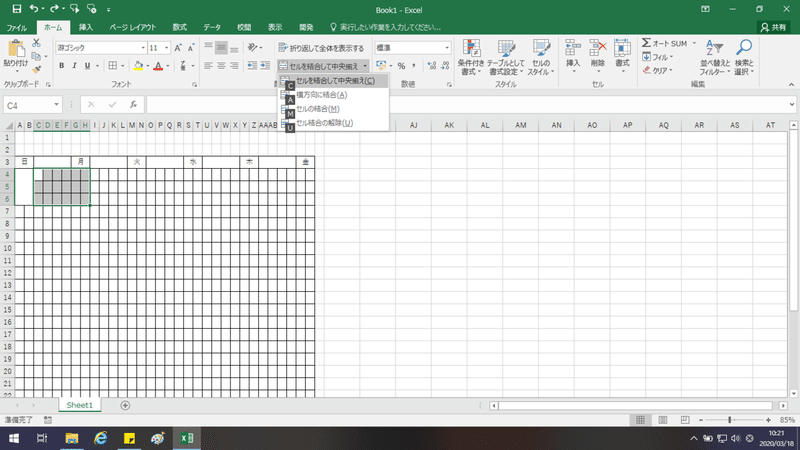Apply the red font color
The height and width of the screenshot is (450, 800).
pos(158,66)
